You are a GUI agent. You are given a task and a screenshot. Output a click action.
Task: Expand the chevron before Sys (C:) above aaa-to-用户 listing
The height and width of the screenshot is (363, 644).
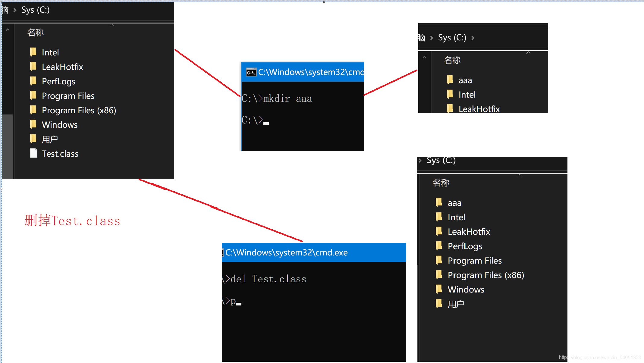click(420, 161)
